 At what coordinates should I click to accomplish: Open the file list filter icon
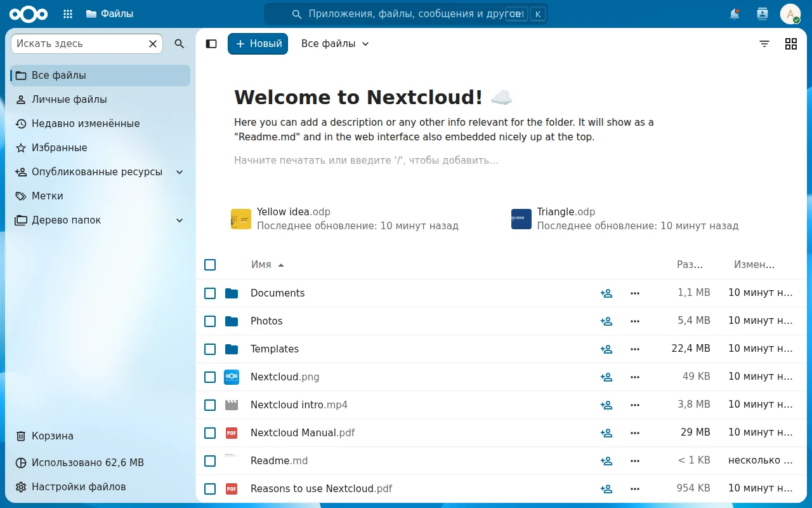(x=764, y=44)
